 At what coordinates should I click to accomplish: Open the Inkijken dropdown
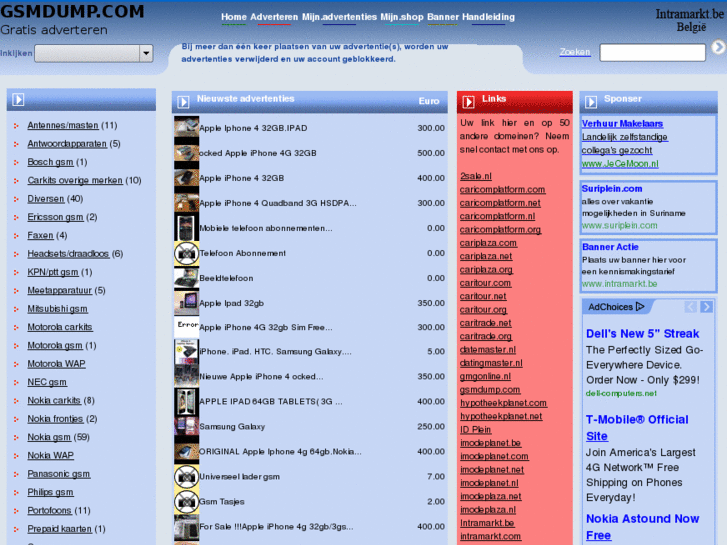point(94,53)
